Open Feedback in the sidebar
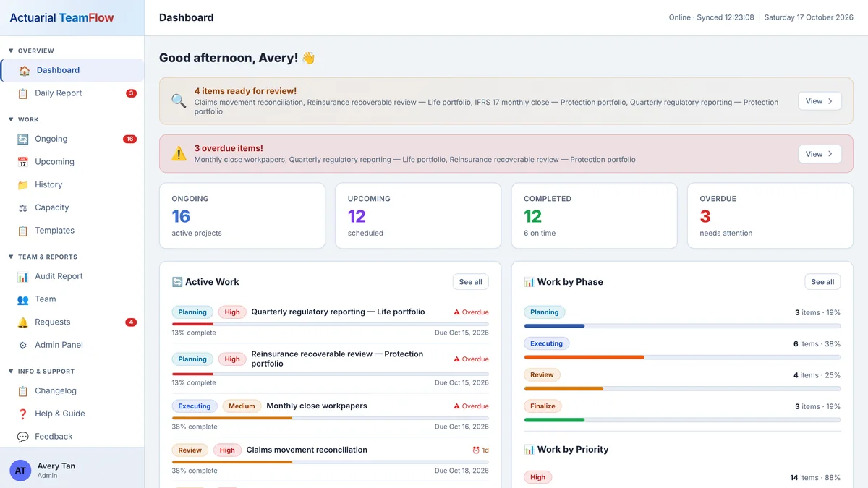 coord(72,437)
